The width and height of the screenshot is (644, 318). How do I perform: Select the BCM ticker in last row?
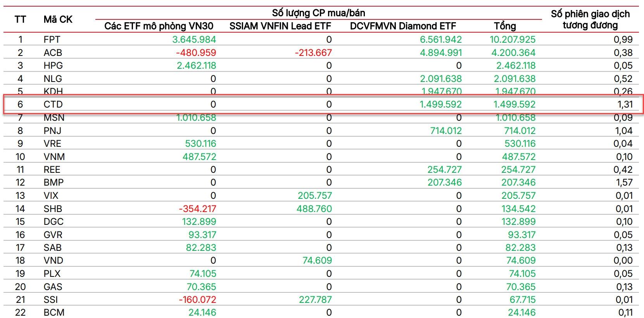click(x=54, y=313)
